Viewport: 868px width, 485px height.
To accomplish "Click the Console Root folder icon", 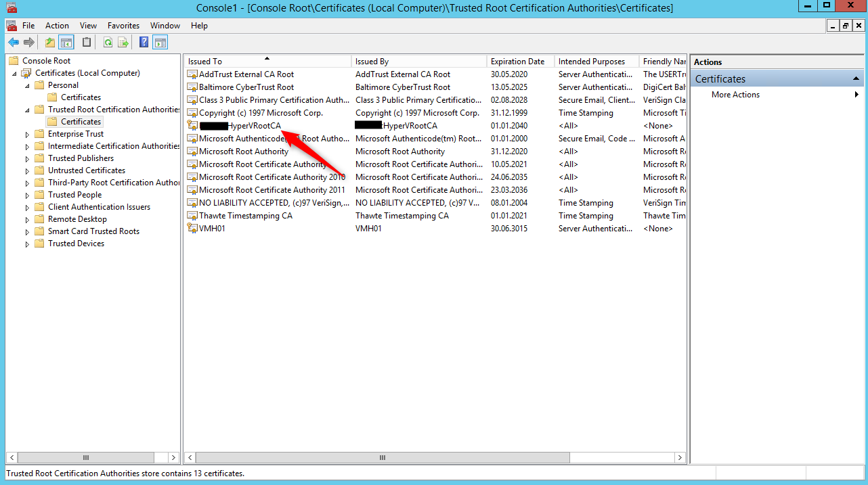I will pos(14,61).
